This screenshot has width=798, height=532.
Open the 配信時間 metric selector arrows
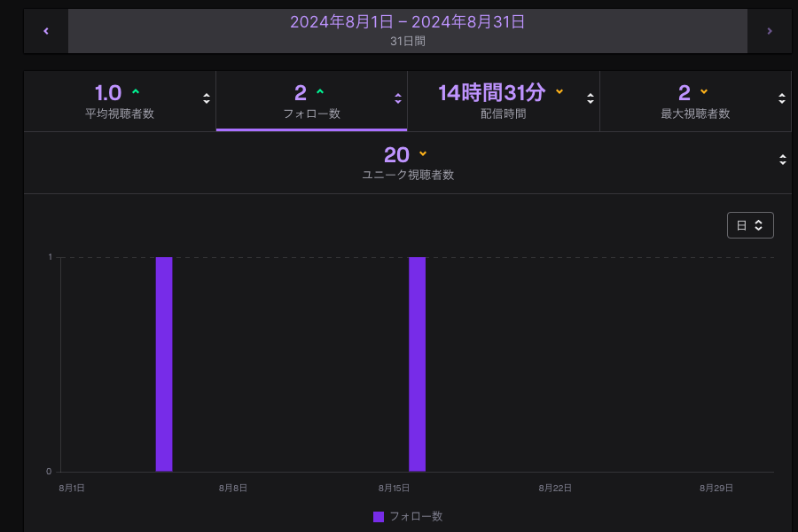591,98
